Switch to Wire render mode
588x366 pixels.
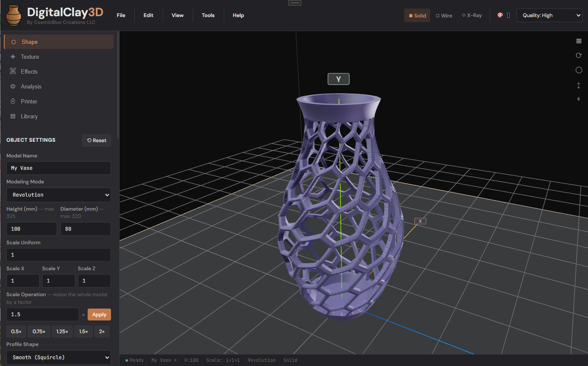[444, 15]
